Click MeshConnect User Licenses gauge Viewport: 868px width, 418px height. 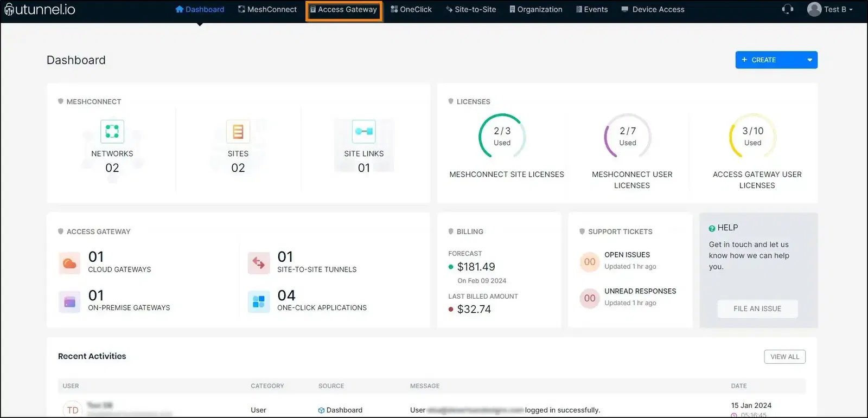tap(628, 136)
